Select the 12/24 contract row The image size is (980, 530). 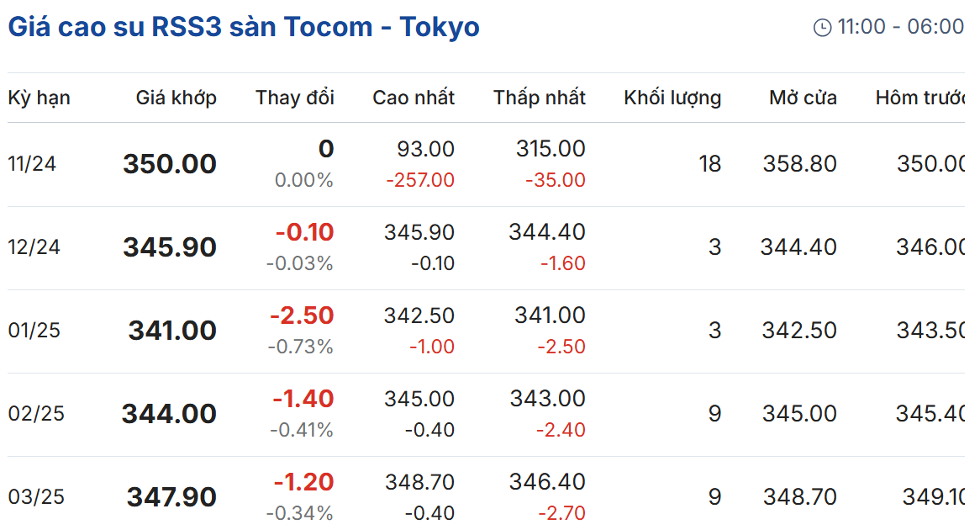(487, 248)
